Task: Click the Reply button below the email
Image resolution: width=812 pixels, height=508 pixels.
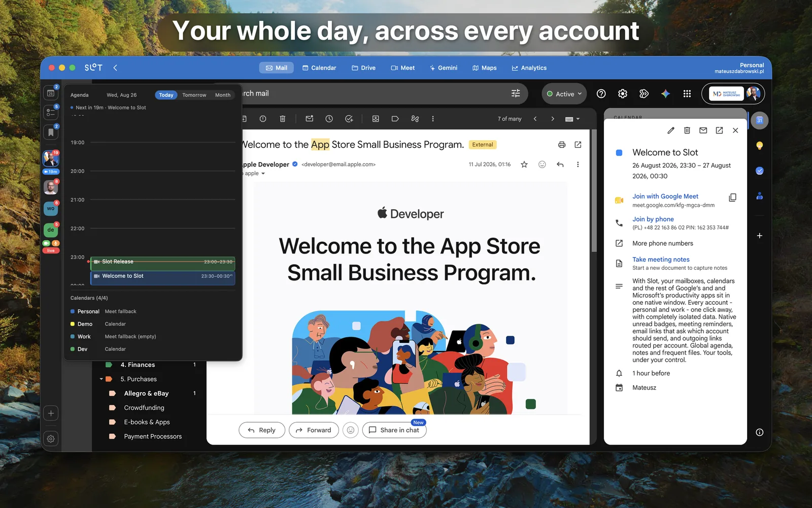Action: point(262,430)
